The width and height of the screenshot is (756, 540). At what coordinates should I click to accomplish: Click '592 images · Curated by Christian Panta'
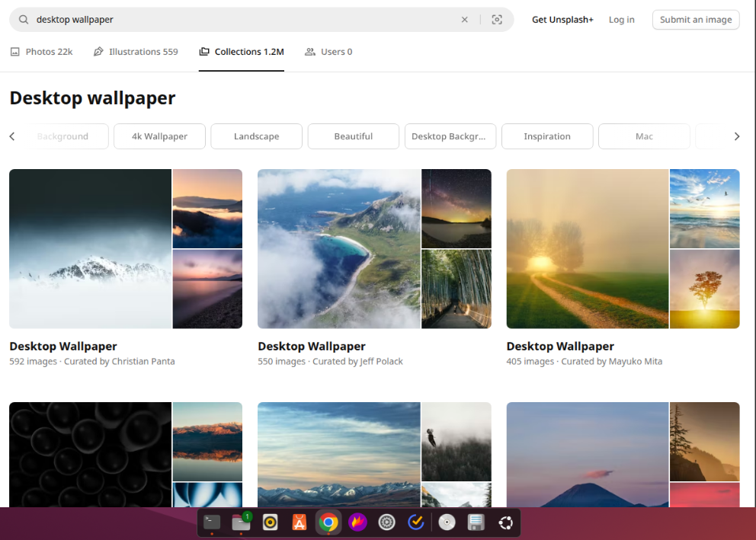pos(92,361)
